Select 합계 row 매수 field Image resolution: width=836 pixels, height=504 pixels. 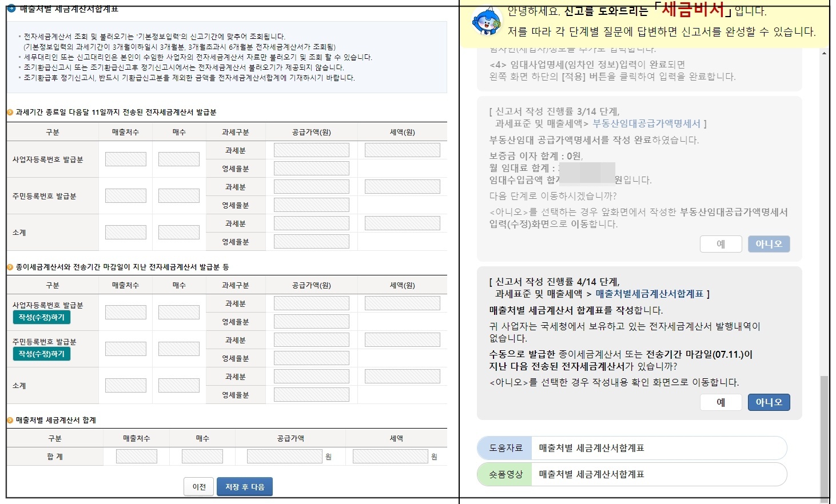click(x=202, y=456)
